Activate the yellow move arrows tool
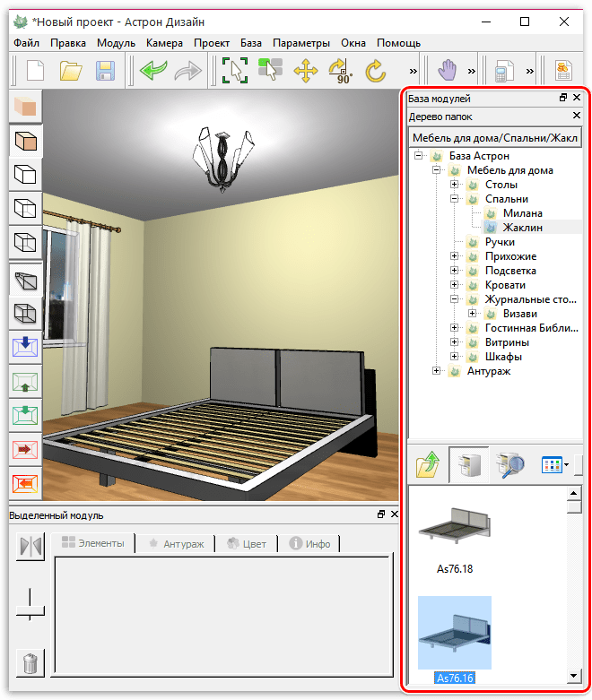 point(306,72)
